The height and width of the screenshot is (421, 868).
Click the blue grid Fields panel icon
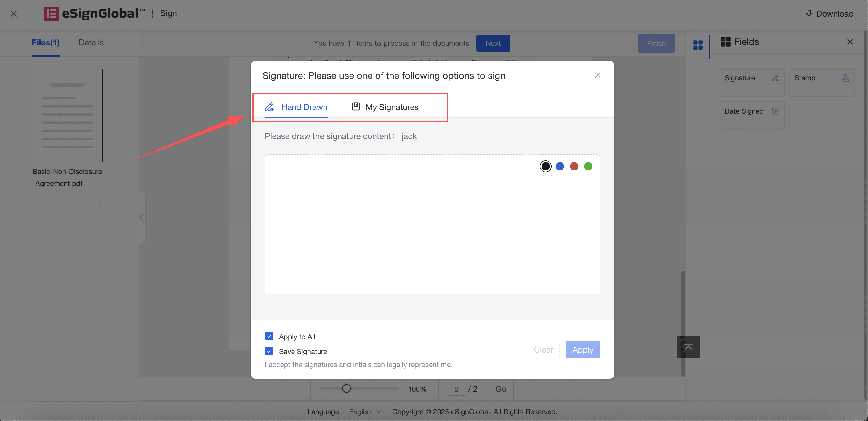pyautogui.click(x=698, y=44)
